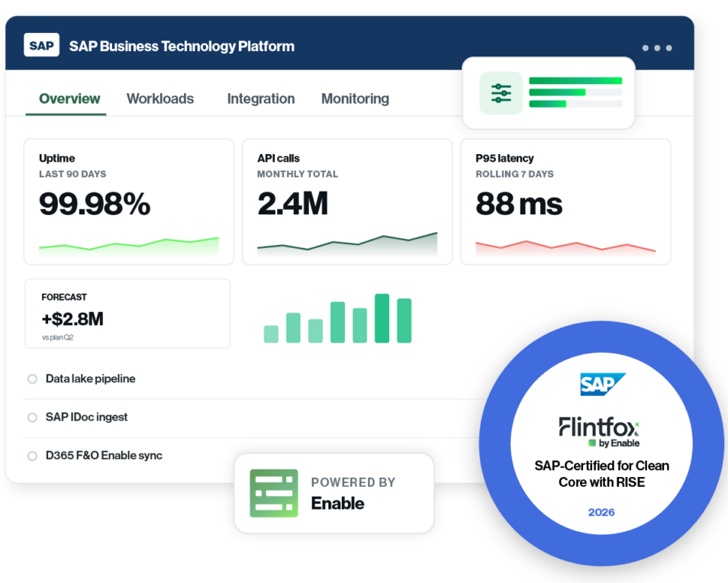The height and width of the screenshot is (583, 728).
Task: Click the 'MONTHLY TOTAL' label
Action: (x=298, y=174)
